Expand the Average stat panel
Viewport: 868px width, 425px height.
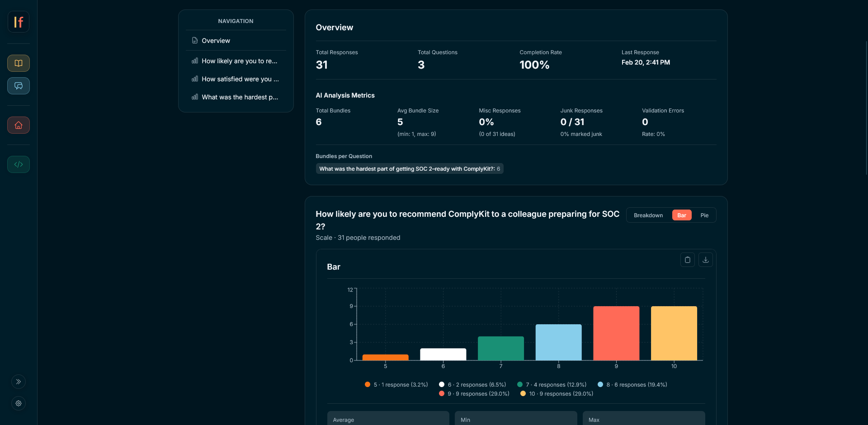click(388, 419)
